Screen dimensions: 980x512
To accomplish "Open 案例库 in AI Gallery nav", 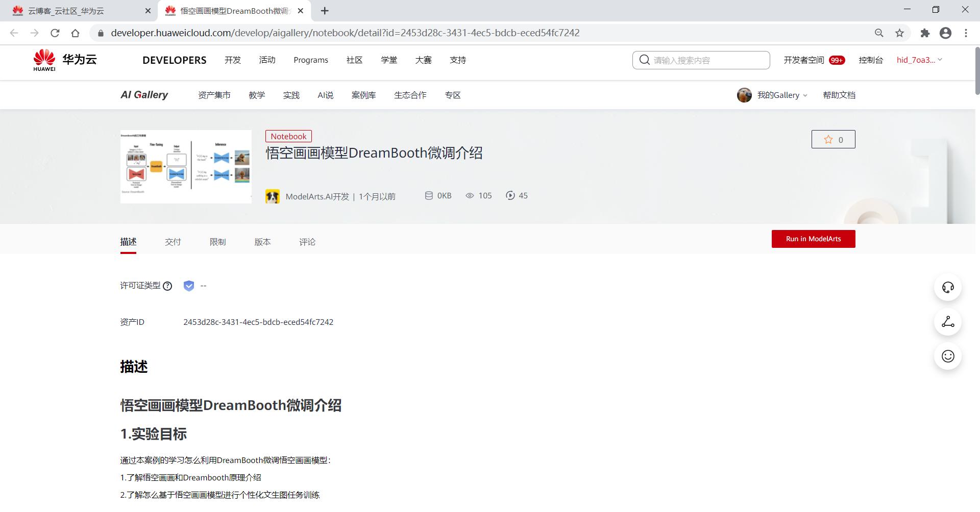I will (x=364, y=95).
